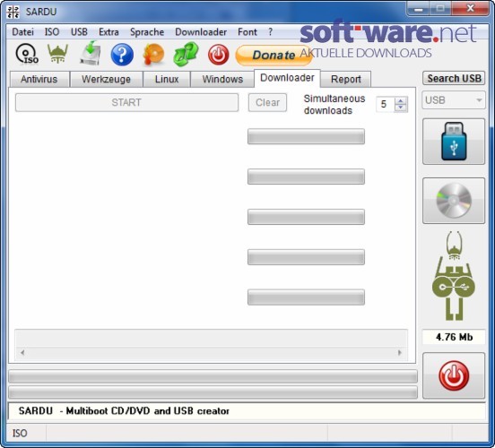
Task: Click the horizontal scrollbar right arrow
Action: (x=400, y=352)
